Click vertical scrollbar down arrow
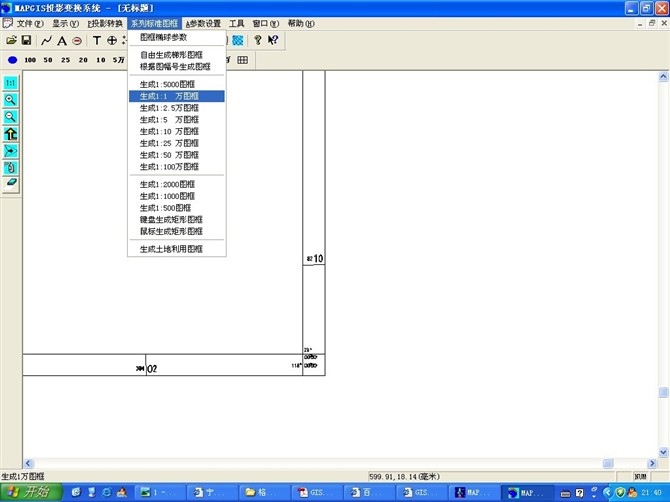The height and width of the screenshot is (502, 670). pyautogui.click(x=663, y=452)
